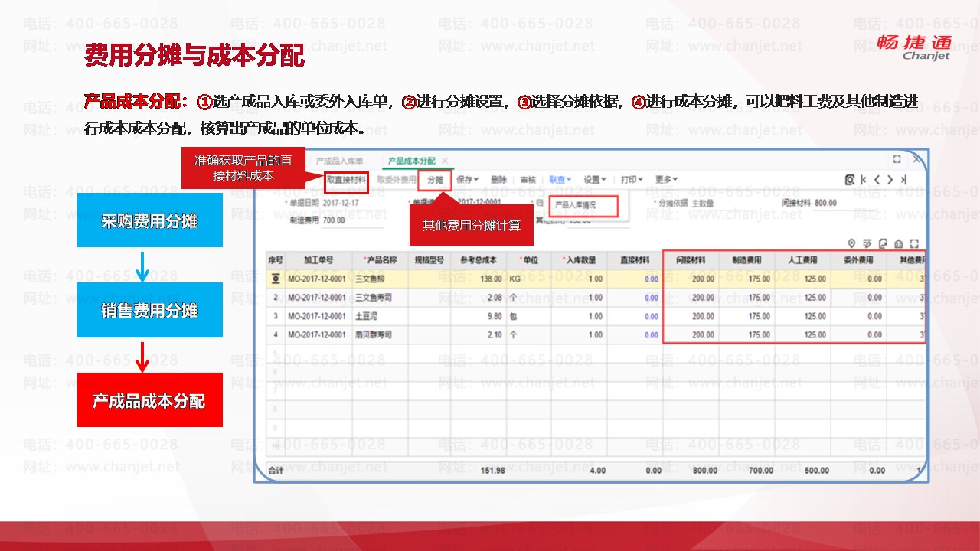This screenshot has height=551, width=980.
Task: Select product cell 土豆泥
Action: pos(379,316)
